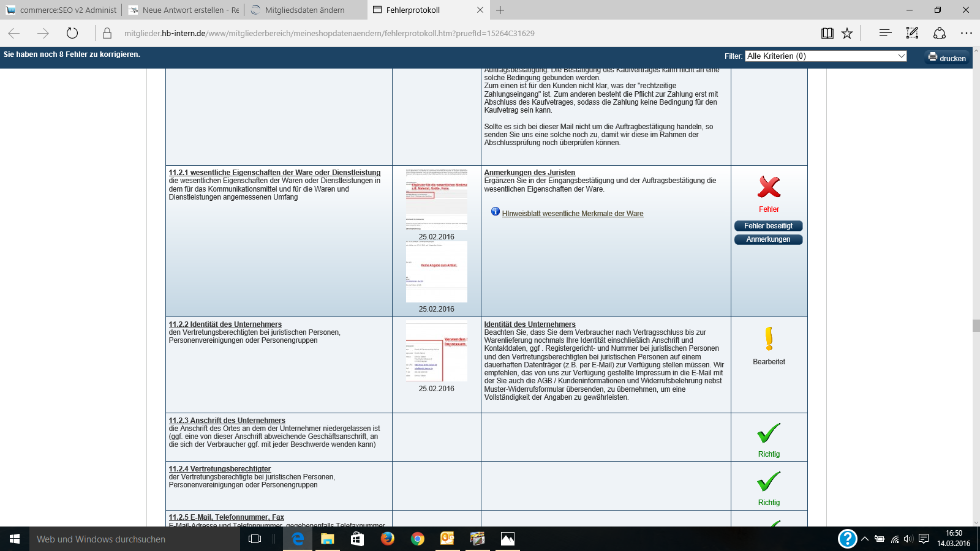Screen dimensions: 980x551
Task: Open the Hub menu icon
Action: [885, 33]
